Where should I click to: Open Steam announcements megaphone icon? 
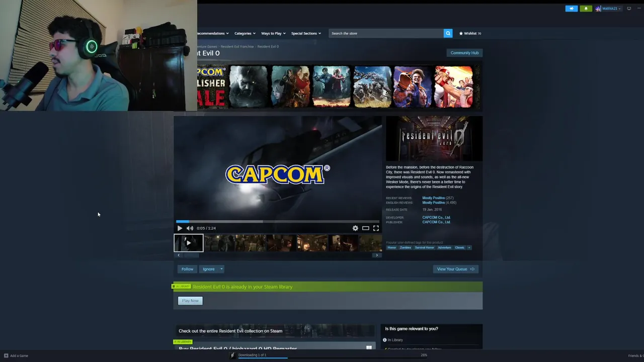(x=572, y=9)
